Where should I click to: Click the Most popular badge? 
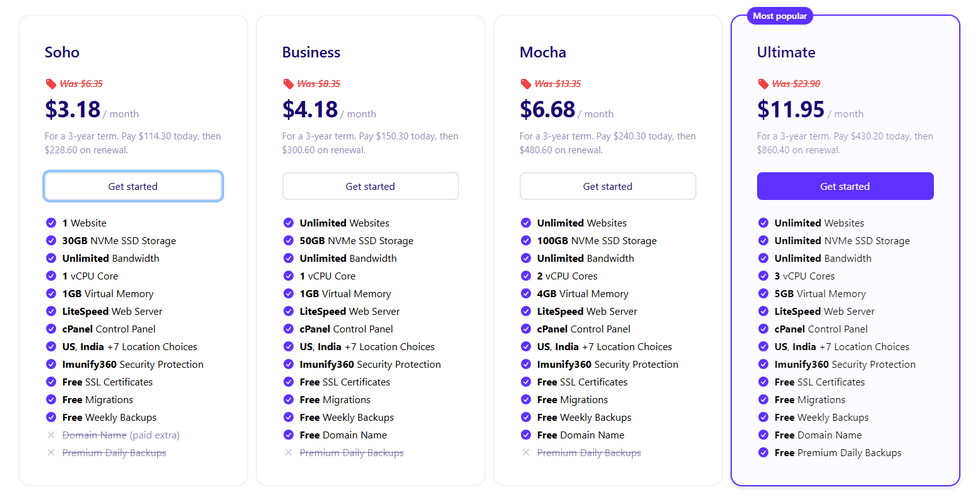pyautogui.click(x=780, y=16)
